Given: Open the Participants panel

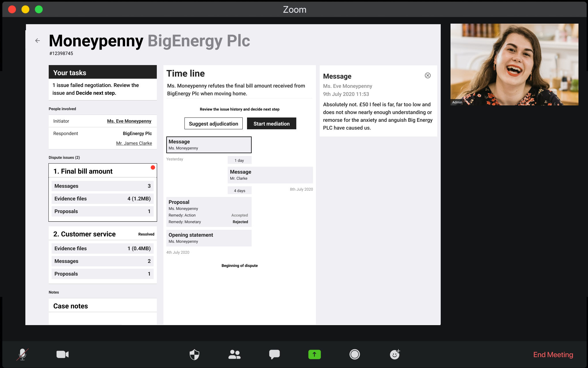Looking at the screenshot, I should (x=234, y=354).
